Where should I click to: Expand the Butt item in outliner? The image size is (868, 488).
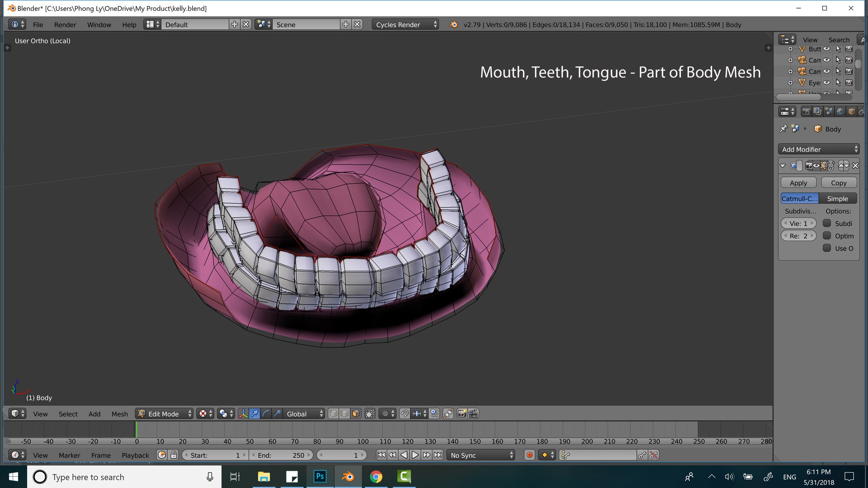click(790, 49)
